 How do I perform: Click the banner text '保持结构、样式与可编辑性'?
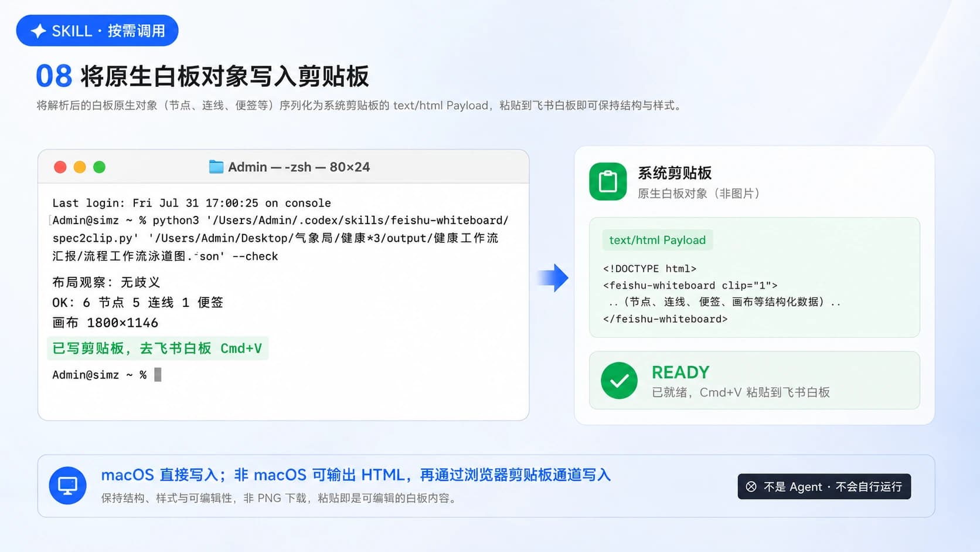(x=166, y=498)
